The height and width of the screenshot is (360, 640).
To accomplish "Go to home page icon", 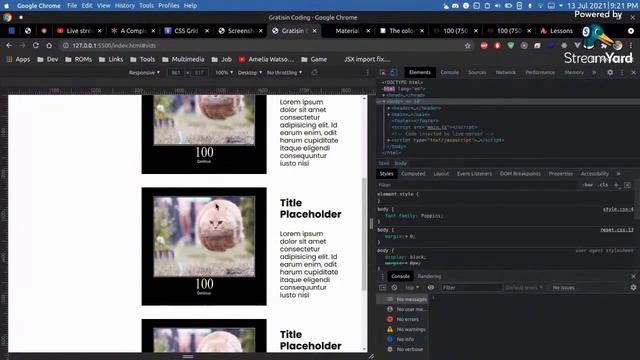I will point(49,45).
